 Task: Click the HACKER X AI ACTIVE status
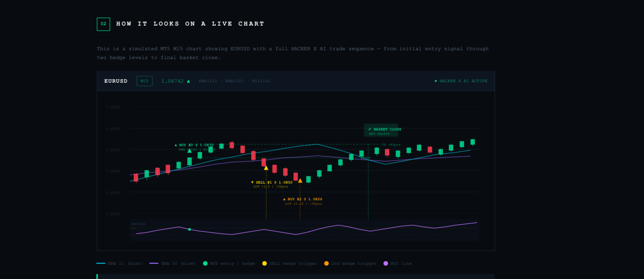tap(461, 81)
